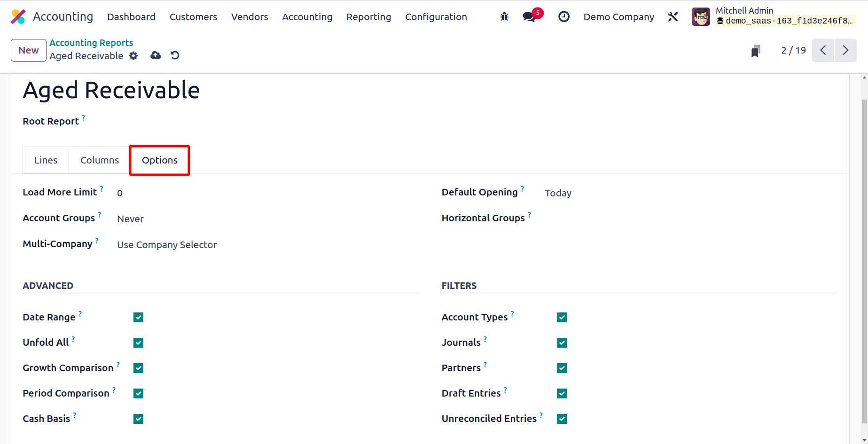868x444 pixels.
Task: Go to previous record with left chevron
Action: pos(823,50)
